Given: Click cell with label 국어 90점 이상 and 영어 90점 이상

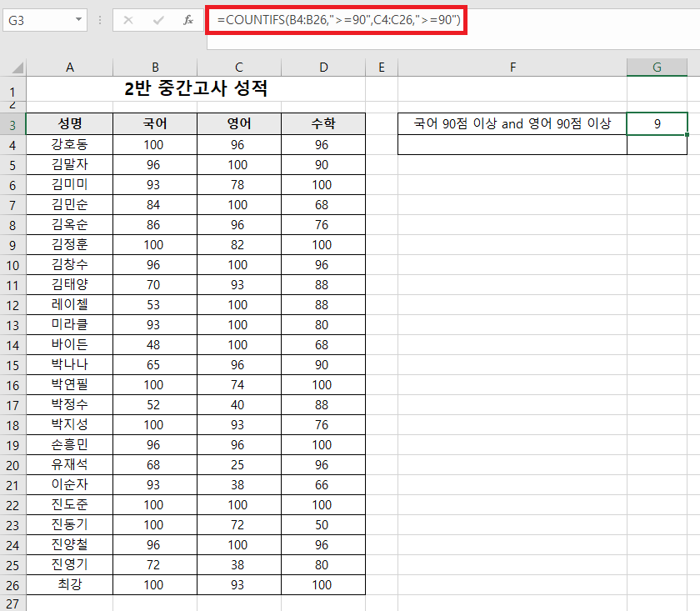Looking at the screenshot, I should point(512,123).
